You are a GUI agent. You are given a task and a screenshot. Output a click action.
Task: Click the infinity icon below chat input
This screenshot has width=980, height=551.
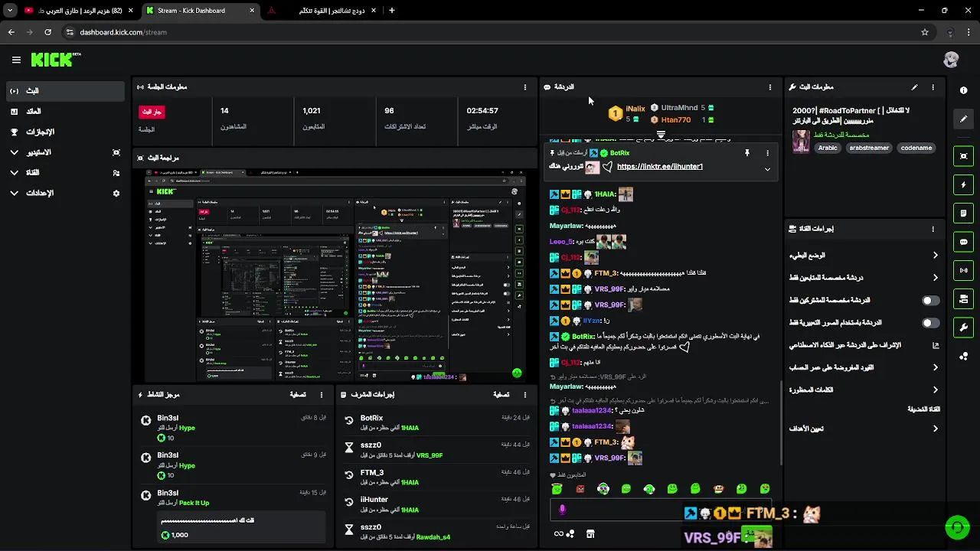tap(558, 534)
